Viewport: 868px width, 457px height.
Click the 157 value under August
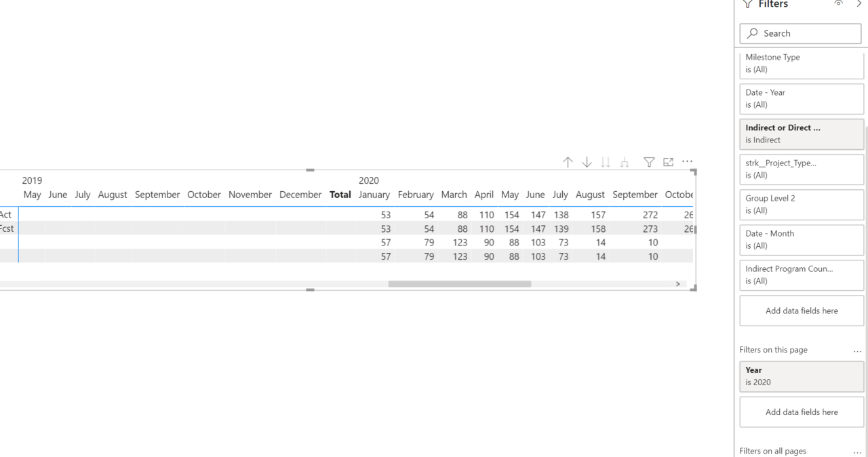[x=598, y=214]
